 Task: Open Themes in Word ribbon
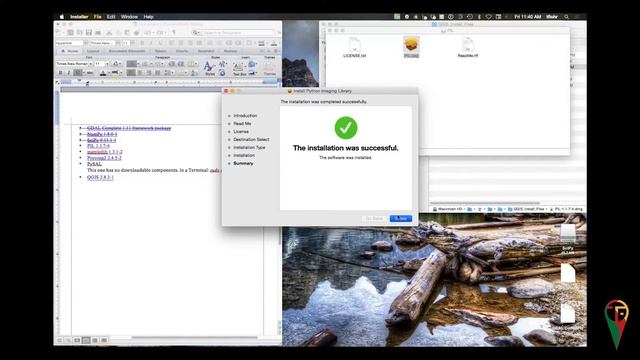[269, 68]
